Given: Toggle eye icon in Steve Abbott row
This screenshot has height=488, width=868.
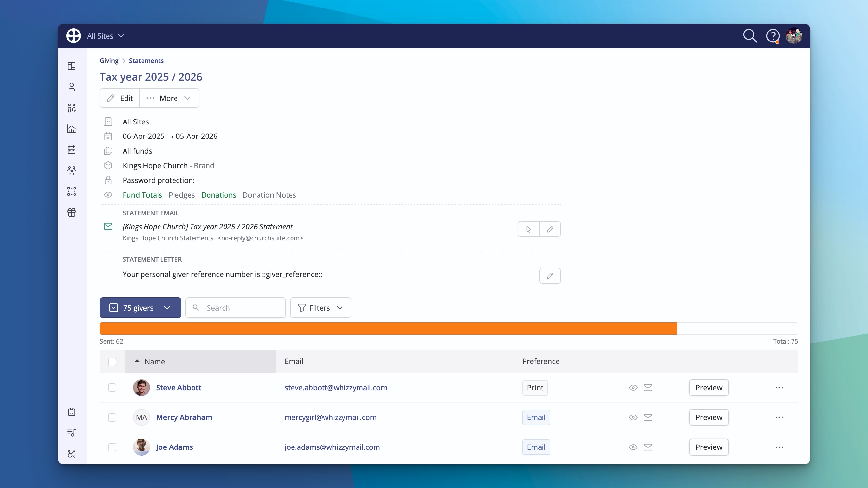Looking at the screenshot, I should (x=633, y=388).
